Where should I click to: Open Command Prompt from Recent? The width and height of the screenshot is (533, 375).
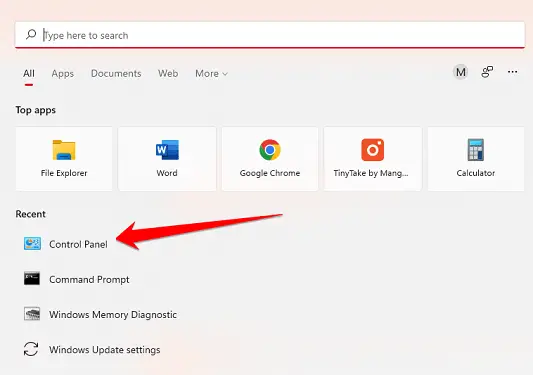tap(89, 279)
